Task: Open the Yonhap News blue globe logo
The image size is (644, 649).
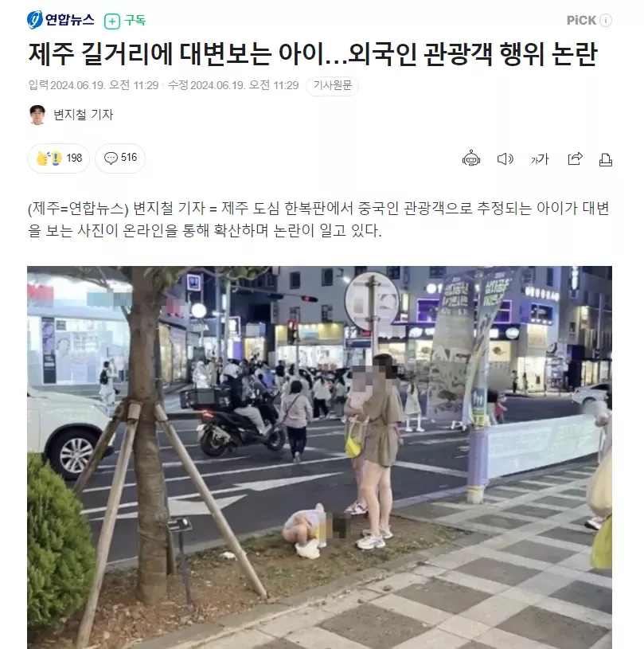Action: pyautogui.click(x=35, y=20)
